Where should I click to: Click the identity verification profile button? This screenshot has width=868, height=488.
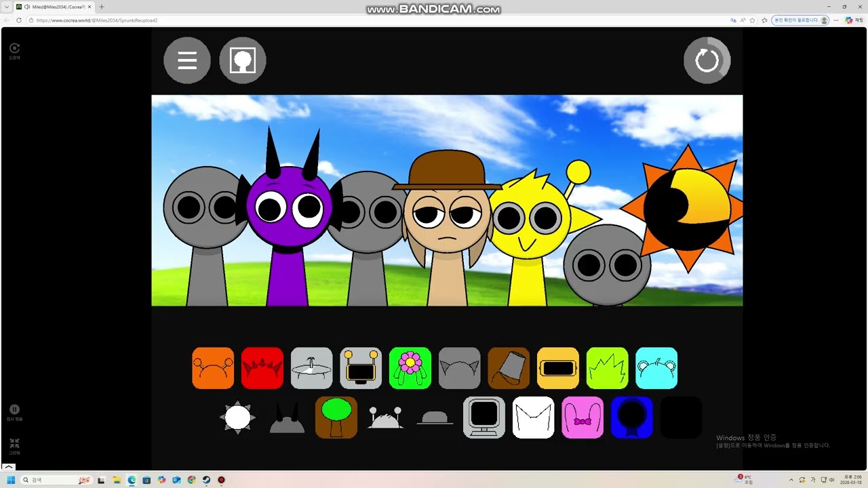pyautogui.click(x=801, y=20)
